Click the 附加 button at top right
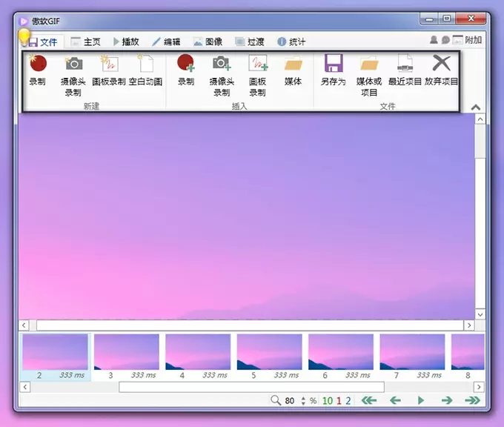This screenshot has width=504, height=427. [467, 40]
